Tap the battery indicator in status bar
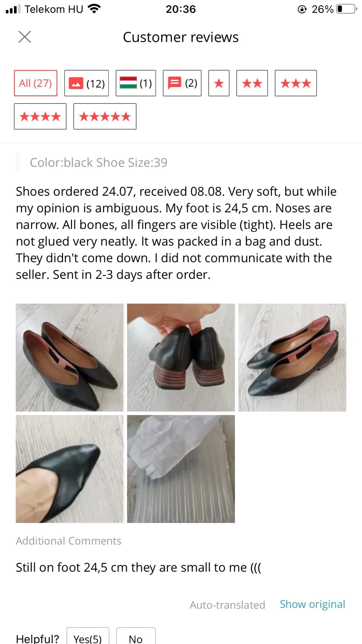Image resolution: width=362 pixels, height=644 pixels. point(347,9)
